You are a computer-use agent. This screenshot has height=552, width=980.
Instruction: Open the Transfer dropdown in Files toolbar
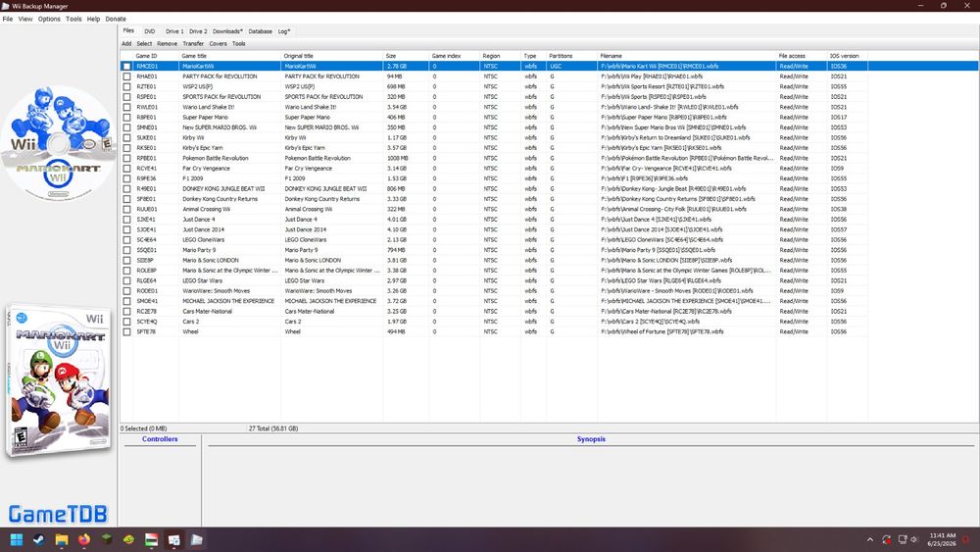coord(193,44)
